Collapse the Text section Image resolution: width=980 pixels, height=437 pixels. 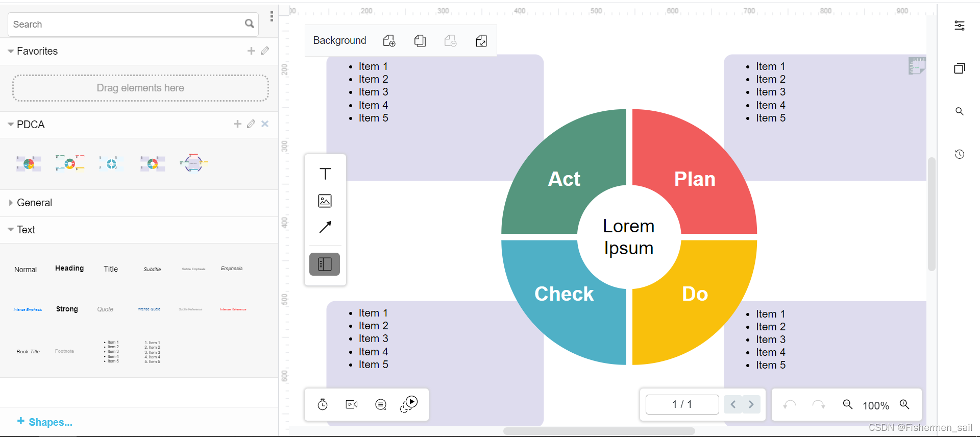[11, 230]
